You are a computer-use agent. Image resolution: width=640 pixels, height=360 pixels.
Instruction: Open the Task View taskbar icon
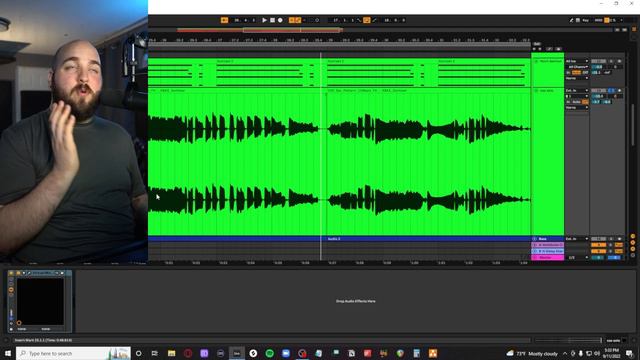155,353
